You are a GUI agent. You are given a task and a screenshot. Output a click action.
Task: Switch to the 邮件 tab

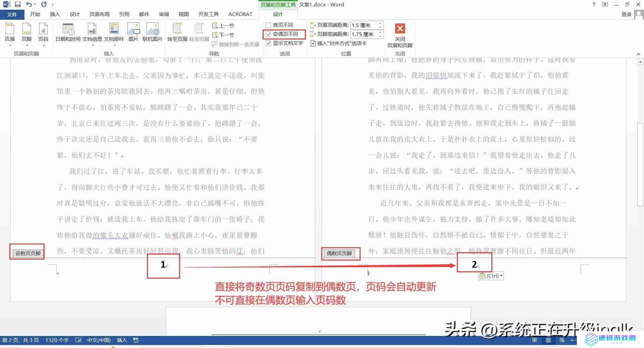pos(144,14)
